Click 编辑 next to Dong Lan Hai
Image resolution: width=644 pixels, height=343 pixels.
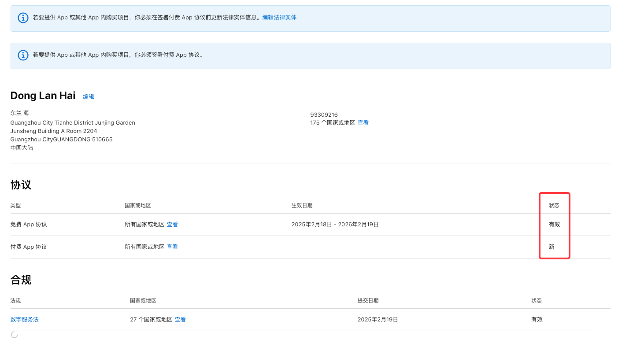89,97
